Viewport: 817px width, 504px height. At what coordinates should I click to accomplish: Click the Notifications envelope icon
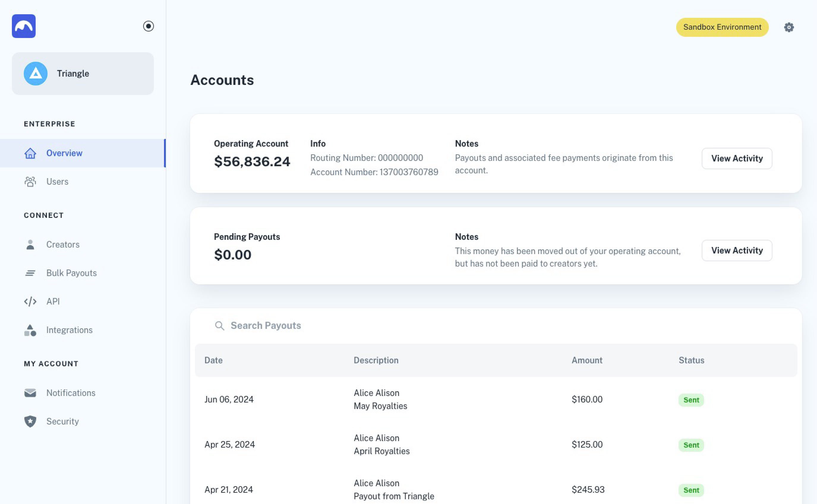[x=30, y=393]
